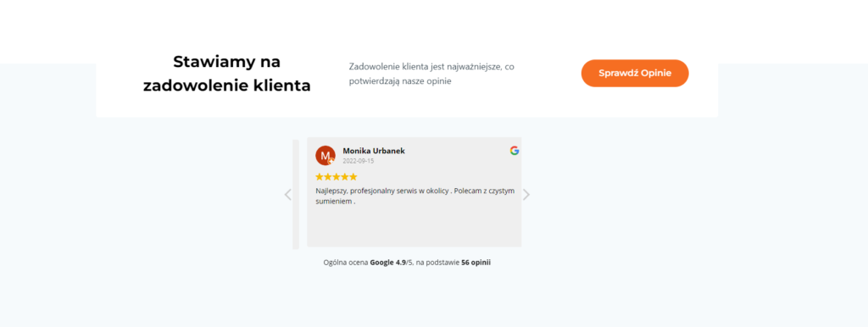Select review text starting with Najlepszy, profesjonalny

(415, 196)
